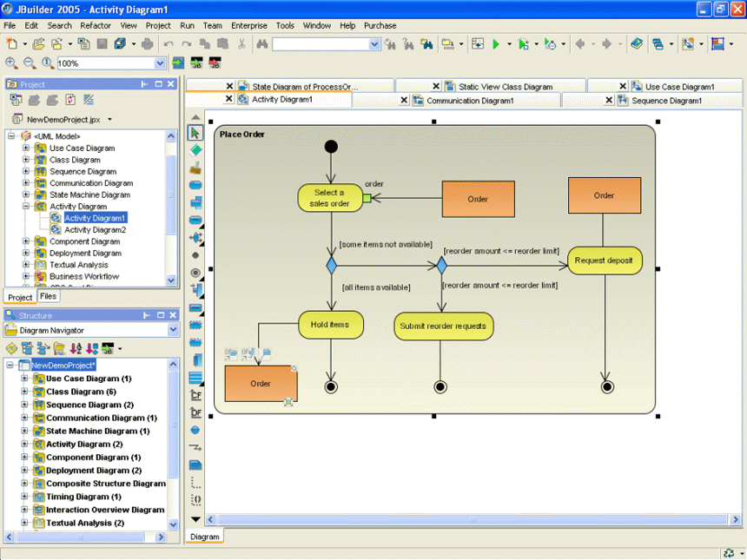This screenshot has width=747, height=560.
Task: Click the Debug project icon
Action: [524, 44]
